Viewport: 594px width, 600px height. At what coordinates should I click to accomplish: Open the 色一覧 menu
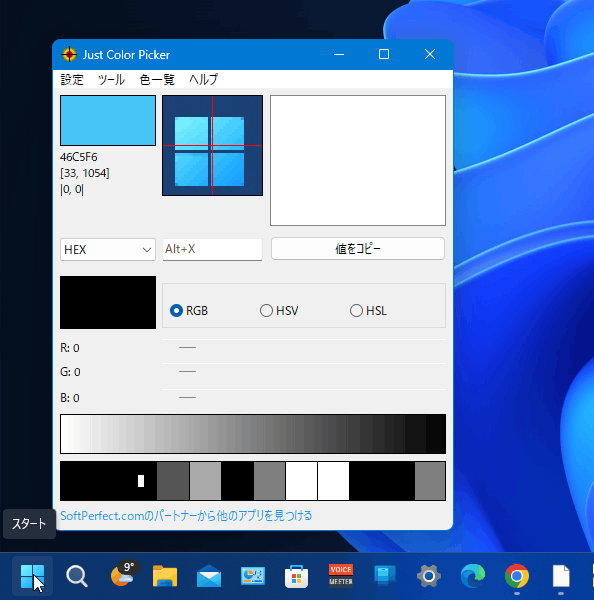coord(157,79)
